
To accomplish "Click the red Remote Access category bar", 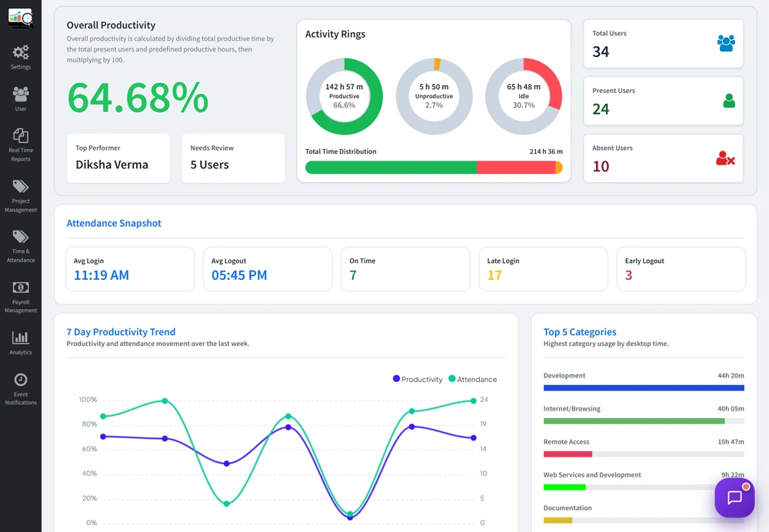I will click(568, 454).
